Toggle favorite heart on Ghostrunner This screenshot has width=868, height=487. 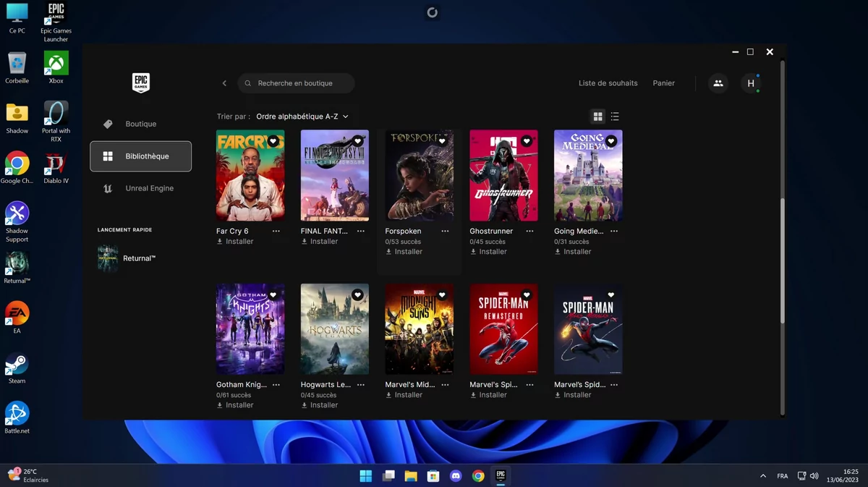pyautogui.click(x=527, y=141)
